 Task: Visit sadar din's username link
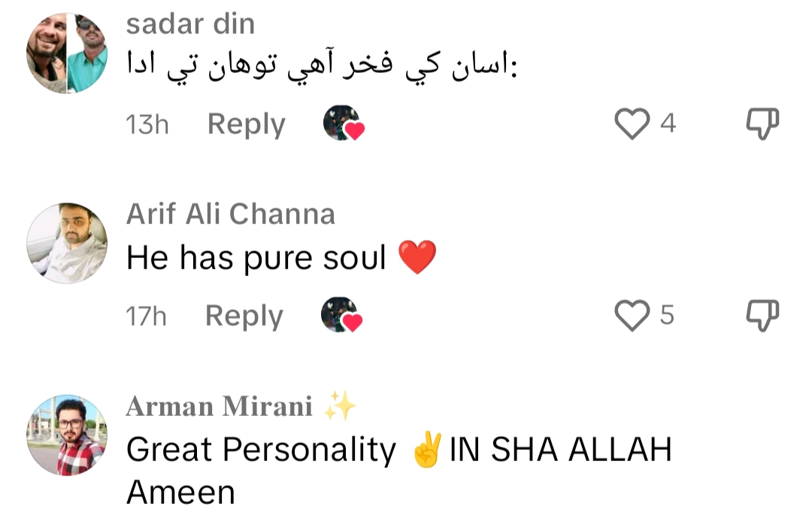click(190, 24)
